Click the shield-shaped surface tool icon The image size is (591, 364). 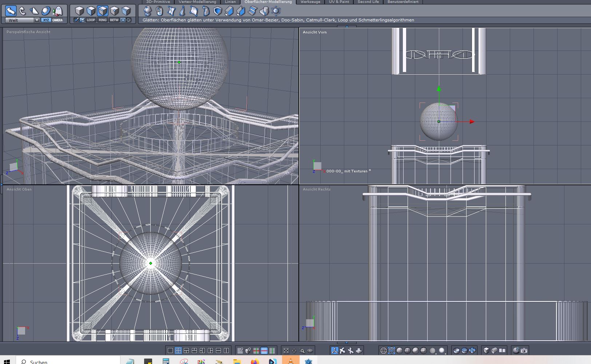point(218,11)
